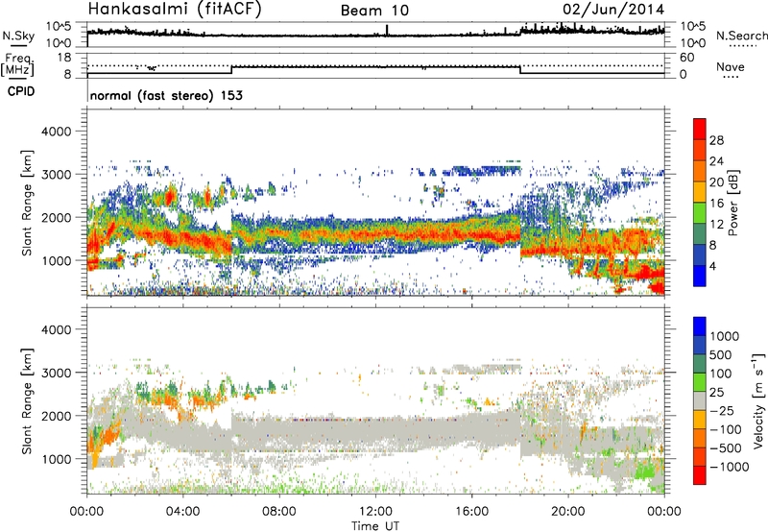This screenshot has width=768, height=532.
Task: Click the "Freq. [MHz]" axis label
Action: (17, 64)
